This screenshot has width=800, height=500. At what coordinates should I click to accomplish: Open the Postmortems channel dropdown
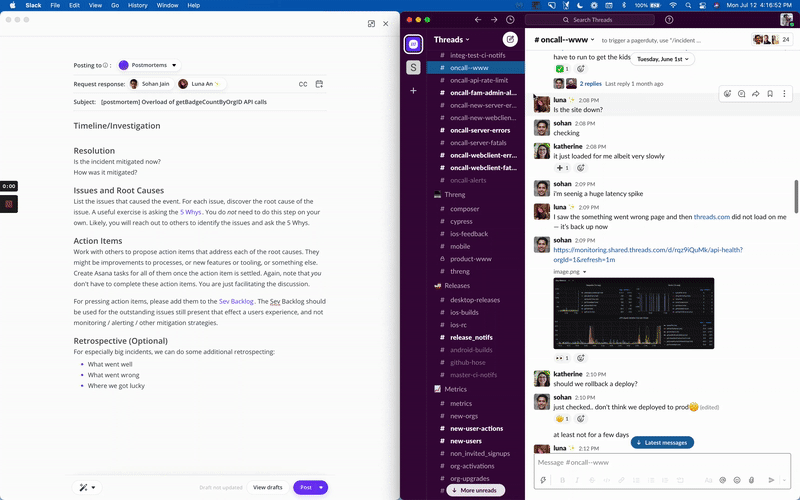[148, 65]
